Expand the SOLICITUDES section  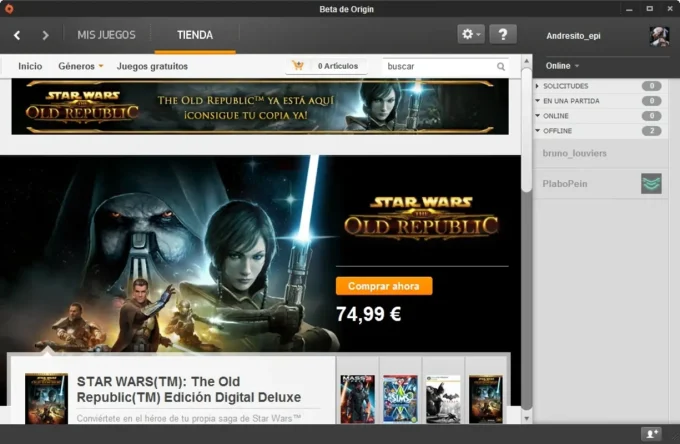coord(565,86)
